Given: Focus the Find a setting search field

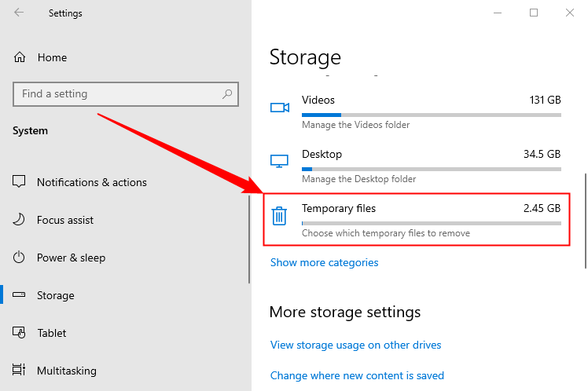Looking at the screenshot, I should [x=118, y=94].
